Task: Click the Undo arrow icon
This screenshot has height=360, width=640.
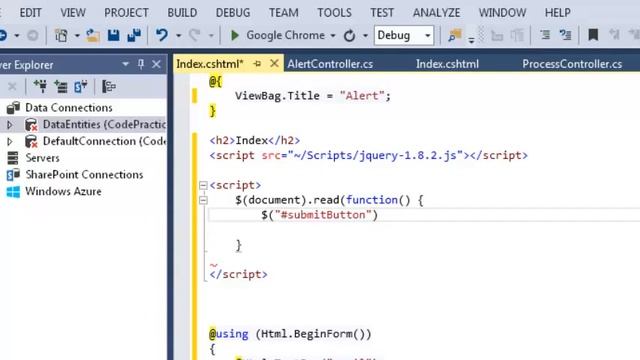Action: 162,36
